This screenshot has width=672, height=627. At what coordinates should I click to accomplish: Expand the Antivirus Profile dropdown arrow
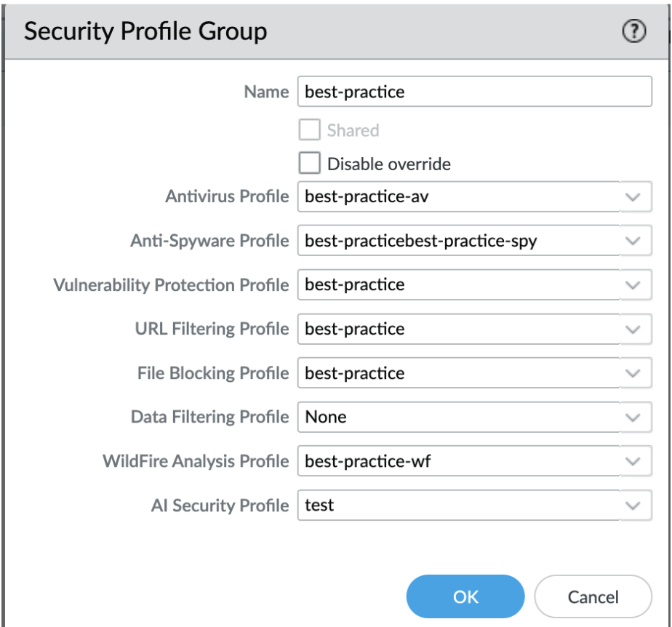pos(635,197)
